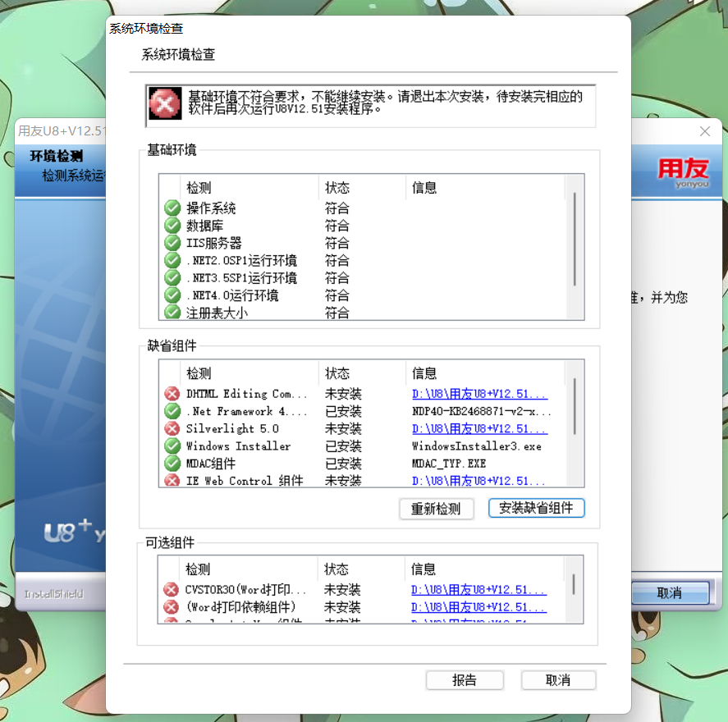Click 安装缺省组件 to install default components
Image resolution: width=728 pixels, height=722 pixels.
coord(536,508)
